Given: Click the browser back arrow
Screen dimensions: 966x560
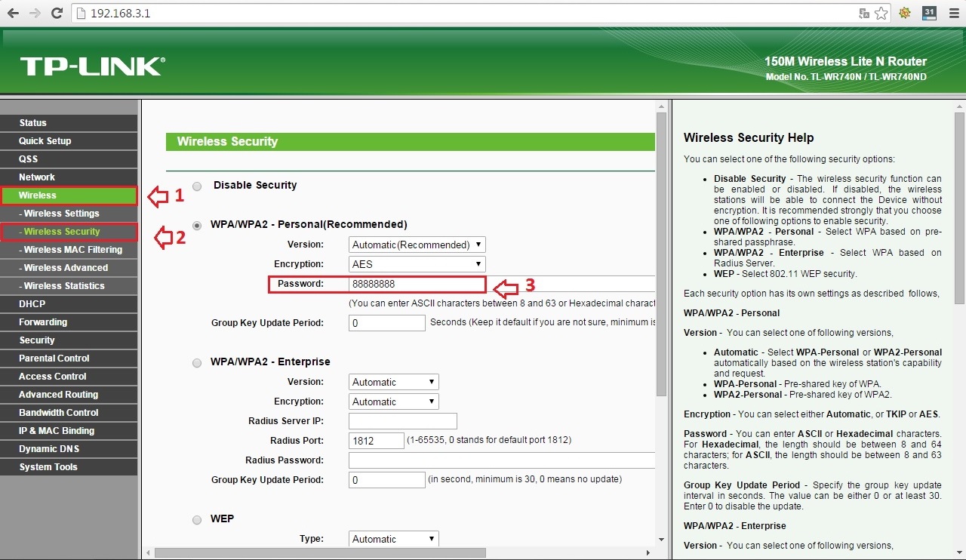Looking at the screenshot, I should coord(13,14).
